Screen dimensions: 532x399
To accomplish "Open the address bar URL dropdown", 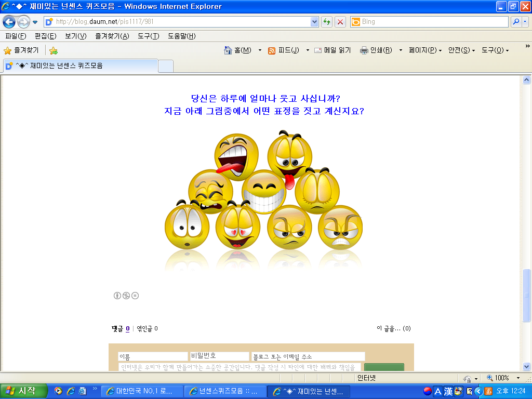I will (314, 22).
